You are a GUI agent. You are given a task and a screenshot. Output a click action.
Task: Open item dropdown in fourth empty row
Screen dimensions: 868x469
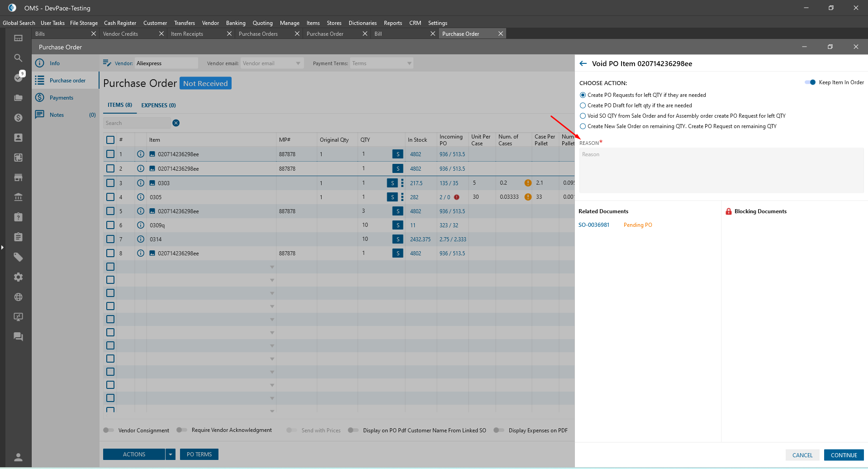click(x=272, y=306)
